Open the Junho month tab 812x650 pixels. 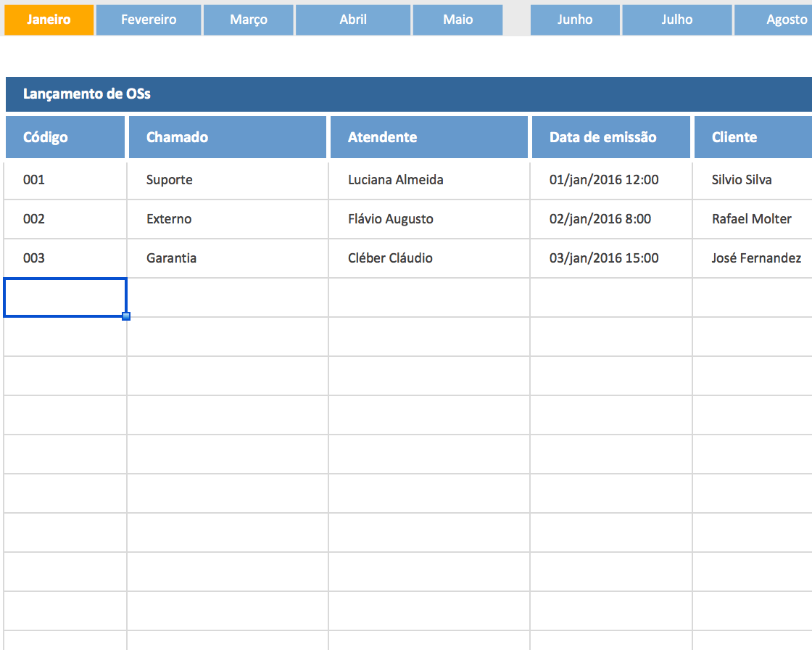click(575, 20)
